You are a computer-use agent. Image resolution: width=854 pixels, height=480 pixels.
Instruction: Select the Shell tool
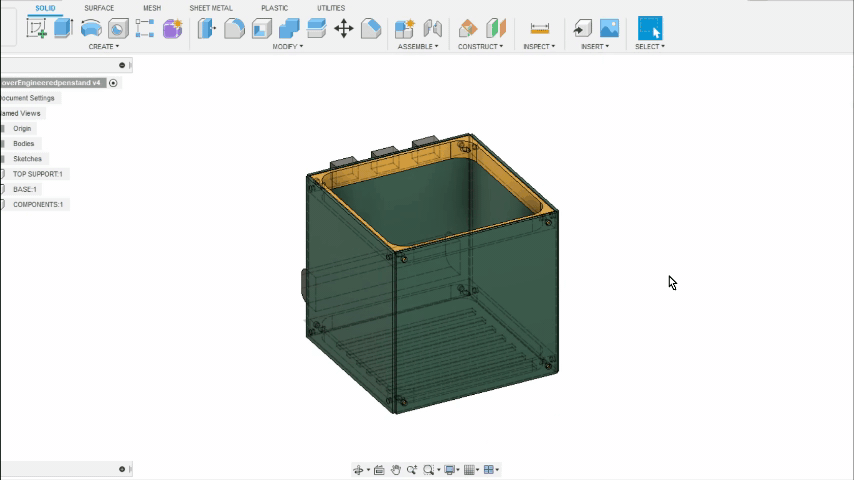point(261,28)
